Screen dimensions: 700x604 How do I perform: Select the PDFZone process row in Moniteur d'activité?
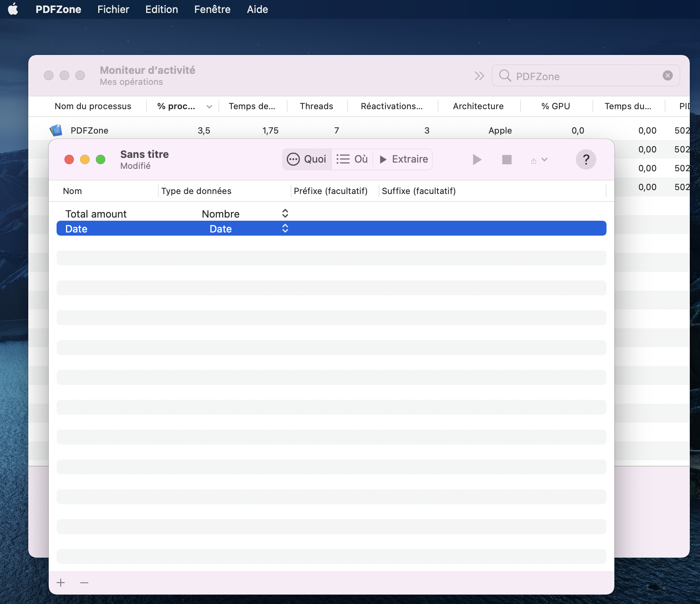[x=359, y=130]
